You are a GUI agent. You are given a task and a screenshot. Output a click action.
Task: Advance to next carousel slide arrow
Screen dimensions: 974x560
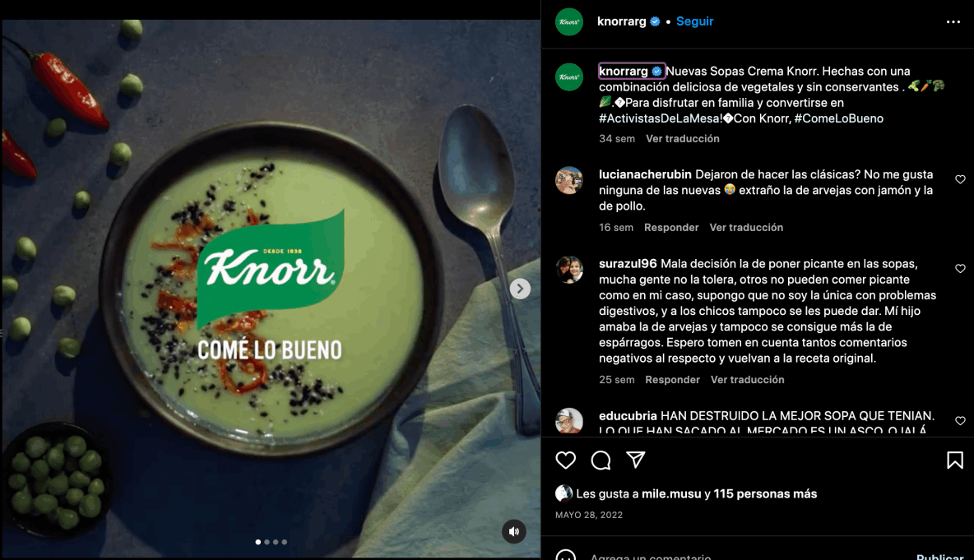[x=520, y=289]
